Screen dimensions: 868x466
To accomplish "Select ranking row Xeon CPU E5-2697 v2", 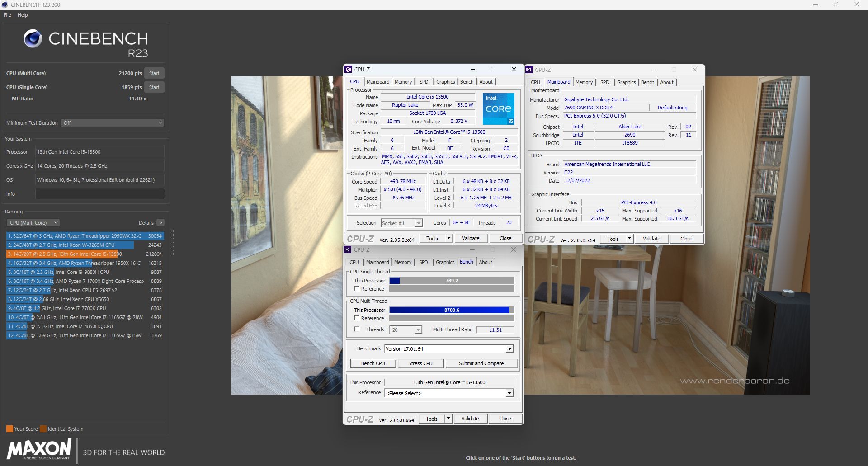I will pos(85,290).
